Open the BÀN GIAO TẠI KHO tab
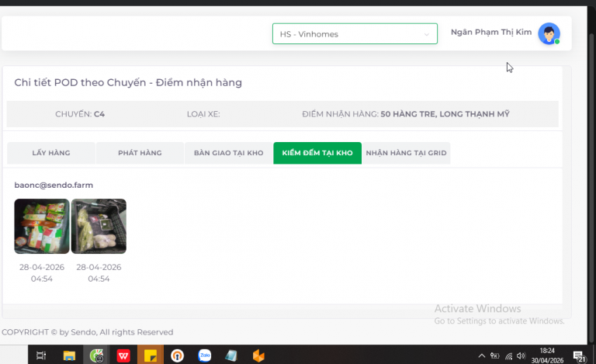 coord(228,153)
